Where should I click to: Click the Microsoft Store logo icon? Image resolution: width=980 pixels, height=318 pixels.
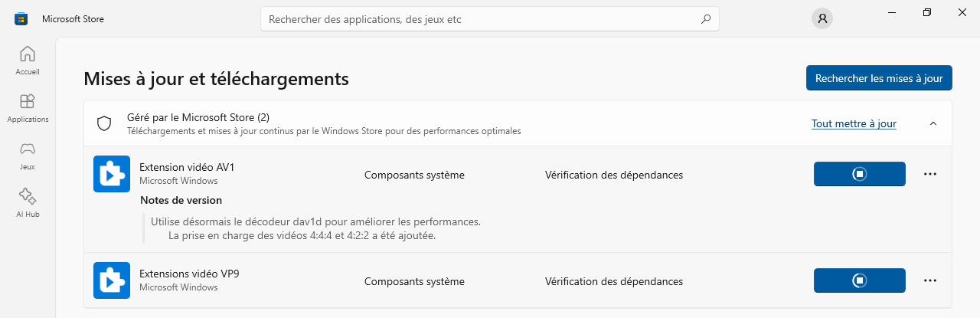click(21, 19)
